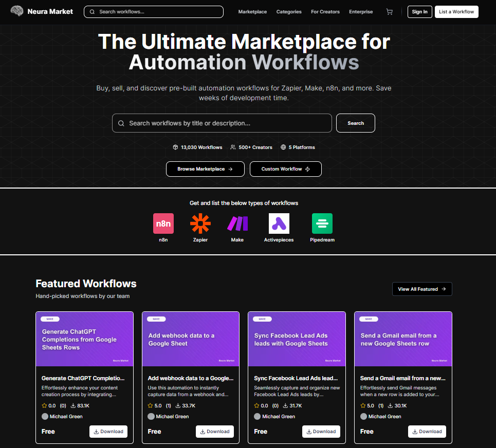Download the Sync Facebook Lead Ads workflow

click(321, 432)
